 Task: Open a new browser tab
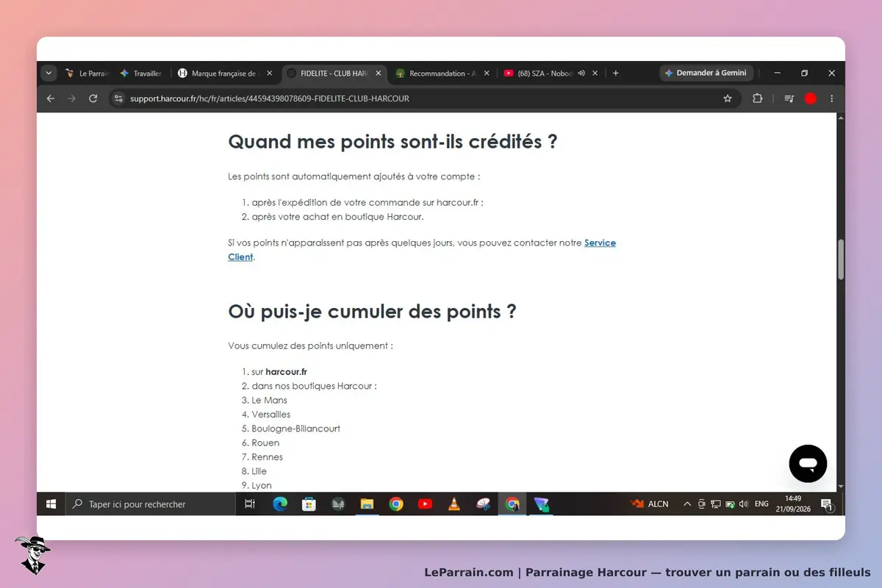click(x=616, y=73)
